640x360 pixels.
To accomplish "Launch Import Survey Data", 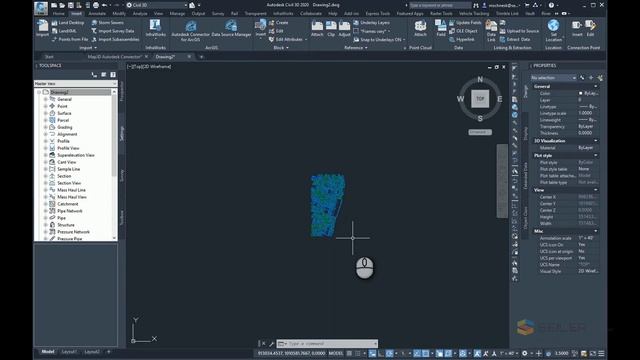I will coord(113,31).
